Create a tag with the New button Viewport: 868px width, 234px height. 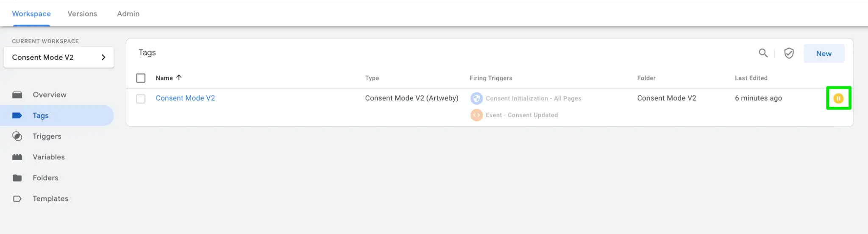[824, 53]
